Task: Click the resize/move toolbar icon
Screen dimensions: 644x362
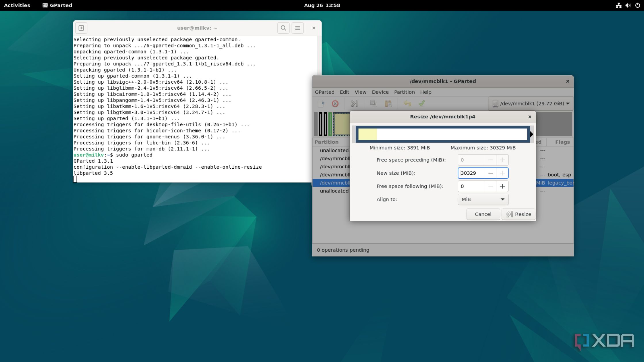Action: tap(354, 103)
